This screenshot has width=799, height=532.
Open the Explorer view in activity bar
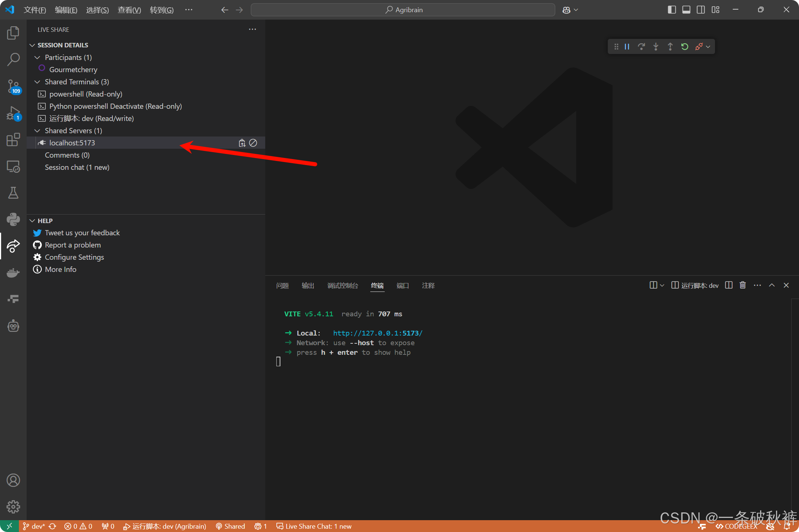click(13, 33)
